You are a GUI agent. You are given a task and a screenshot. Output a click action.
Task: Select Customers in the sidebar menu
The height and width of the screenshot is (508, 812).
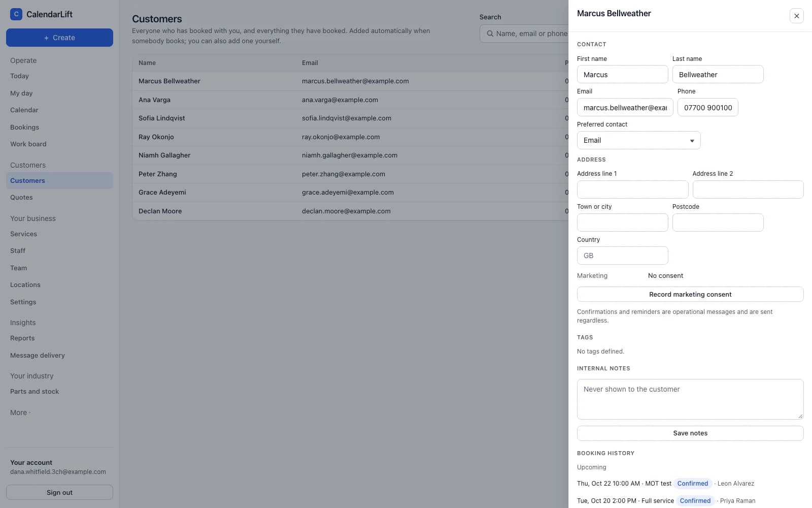(x=59, y=181)
